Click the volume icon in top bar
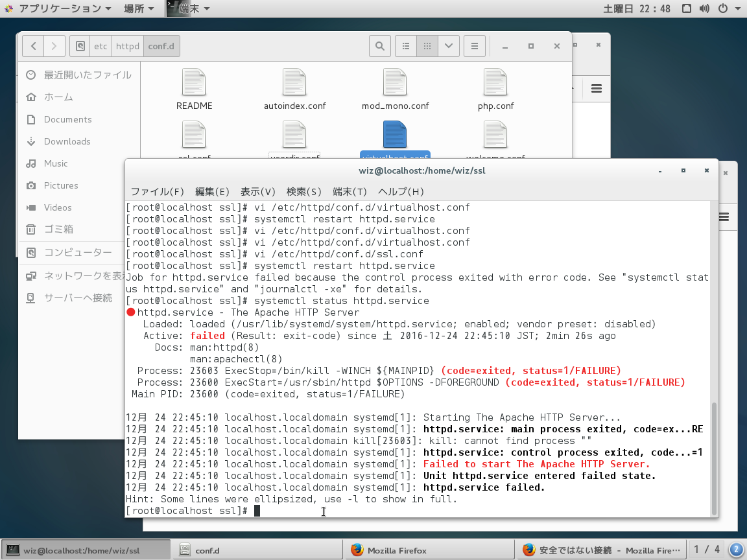The height and width of the screenshot is (560, 747). tap(704, 8)
